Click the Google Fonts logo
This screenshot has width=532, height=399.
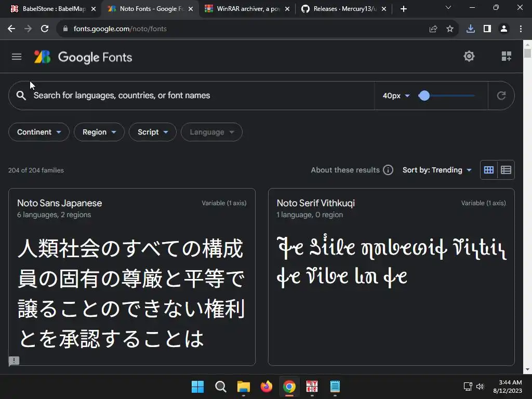click(83, 57)
